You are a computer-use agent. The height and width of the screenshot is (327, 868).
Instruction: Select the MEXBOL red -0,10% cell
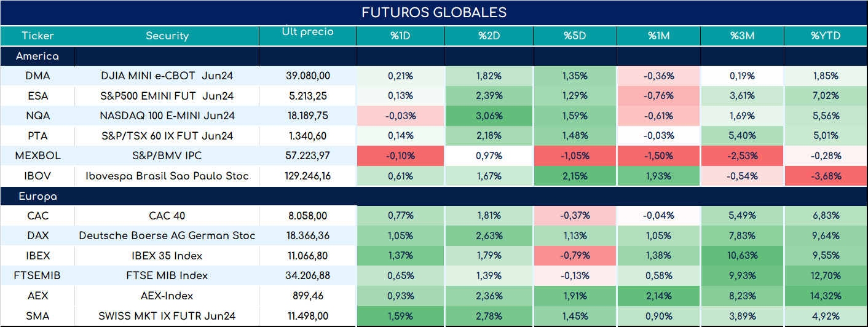[400, 156]
